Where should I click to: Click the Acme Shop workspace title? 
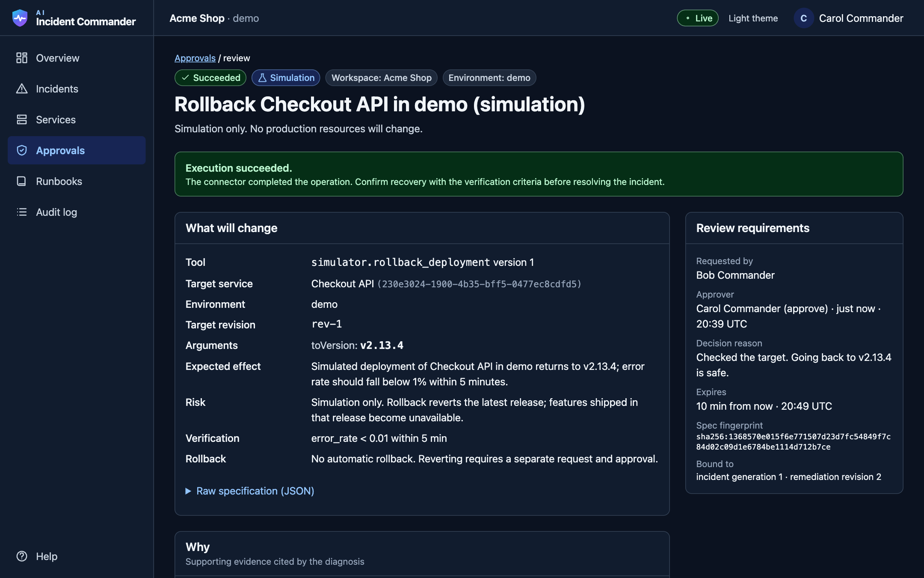tap(197, 18)
